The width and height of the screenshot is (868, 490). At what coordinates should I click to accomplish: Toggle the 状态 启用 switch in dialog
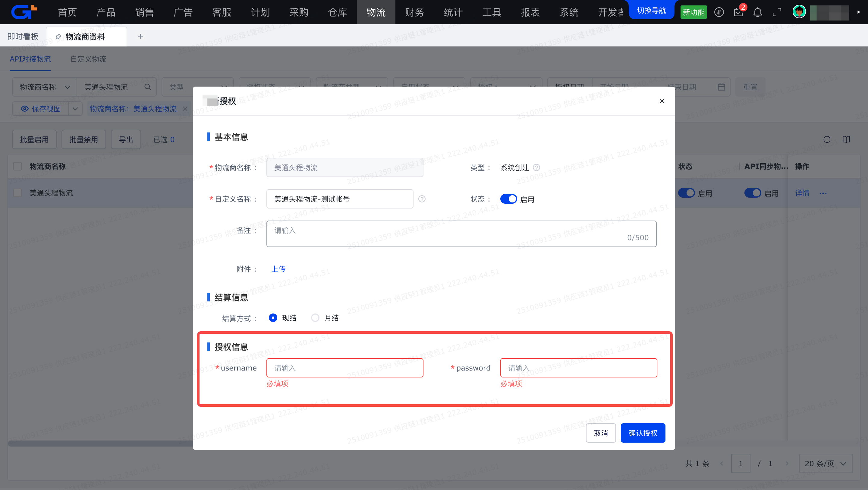click(508, 199)
